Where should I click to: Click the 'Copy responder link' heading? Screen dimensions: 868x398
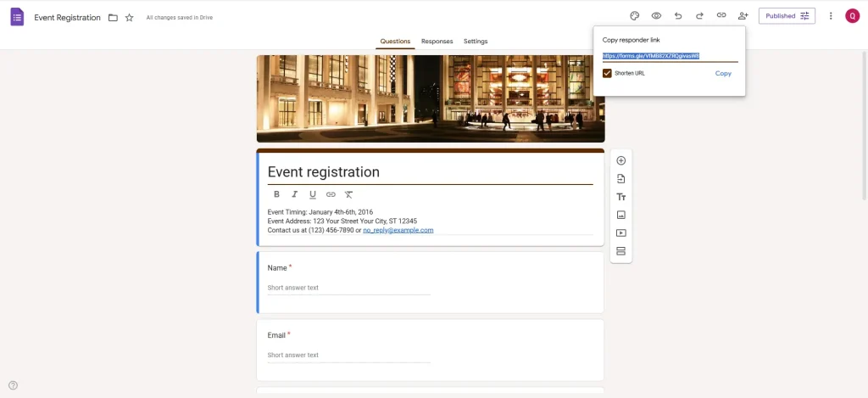[631, 41]
